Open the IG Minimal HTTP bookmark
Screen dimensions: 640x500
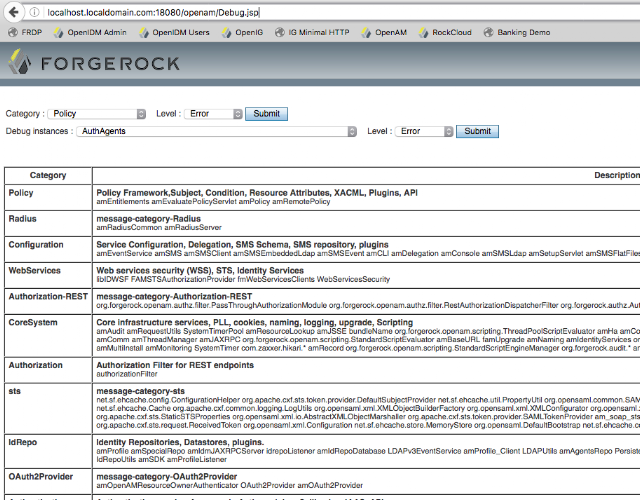[312, 32]
